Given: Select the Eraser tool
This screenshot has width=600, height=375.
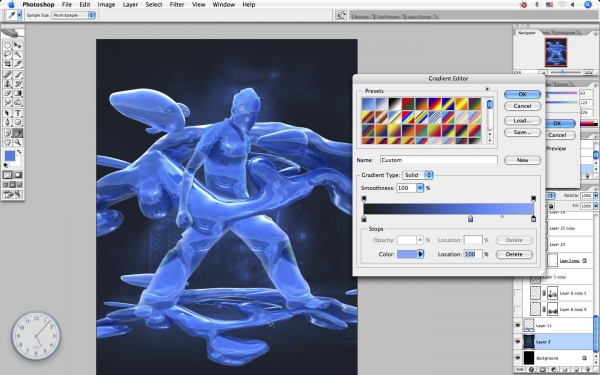Looking at the screenshot, I should [x=7, y=93].
